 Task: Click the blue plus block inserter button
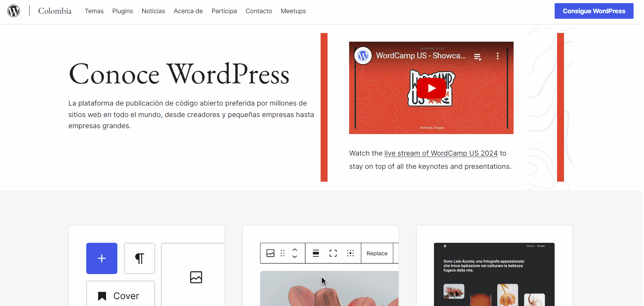[x=102, y=258]
